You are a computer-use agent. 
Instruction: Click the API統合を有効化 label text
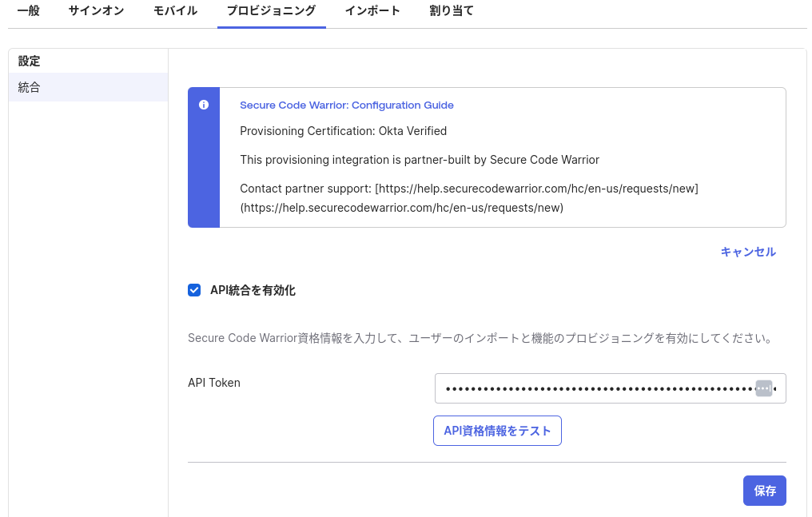pos(253,290)
